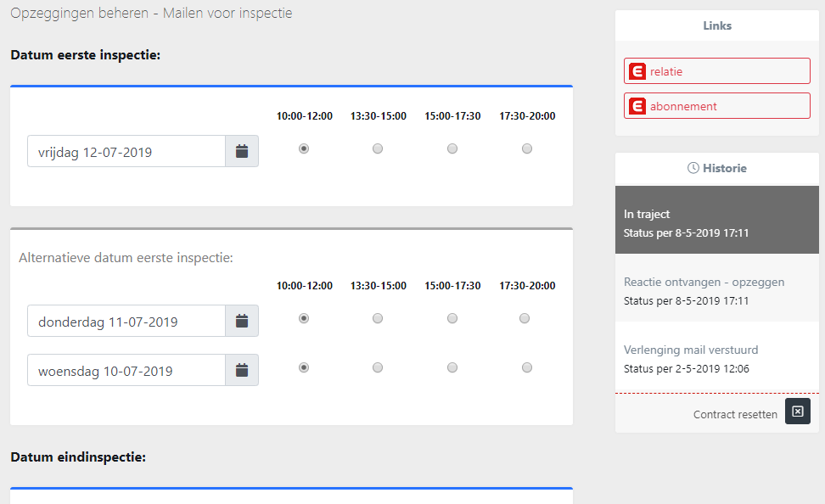825x504 pixels.
Task: Open calendar picker for woensdag 10-07-2019
Action: 242,371
